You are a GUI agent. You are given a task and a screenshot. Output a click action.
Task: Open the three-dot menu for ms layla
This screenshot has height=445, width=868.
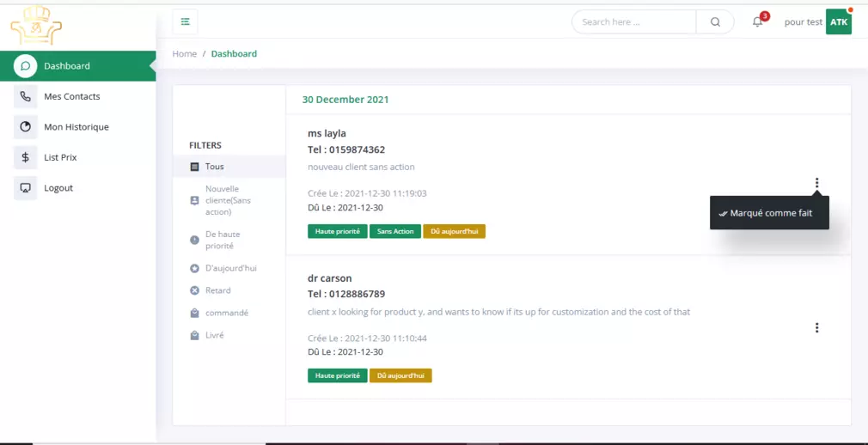(816, 183)
